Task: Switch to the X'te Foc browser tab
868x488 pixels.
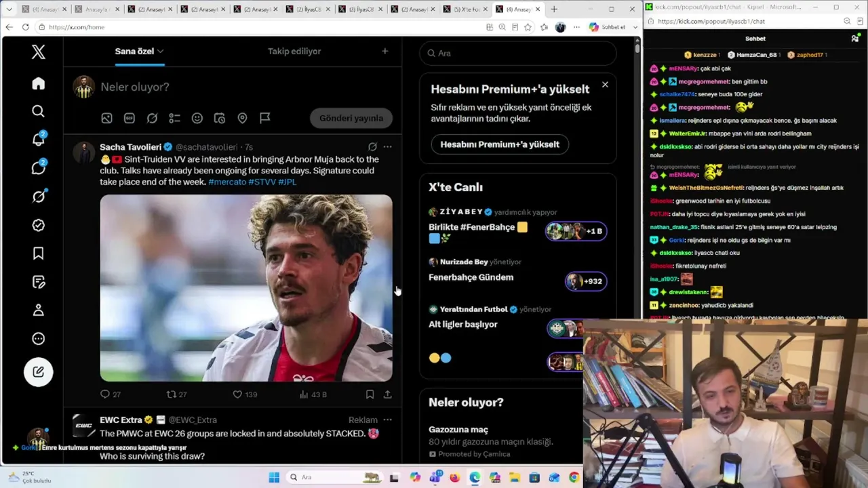Action: pyautogui.click(x=467, y=9)
